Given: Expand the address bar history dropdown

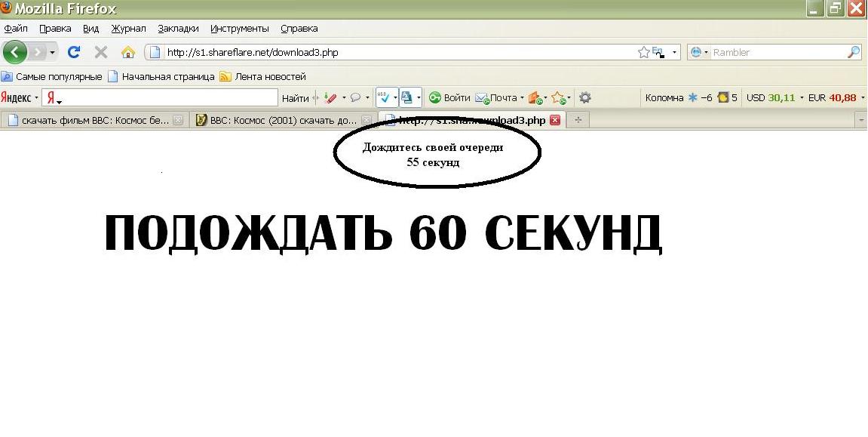Looking at the screenshot, I should tap(674, 52).
